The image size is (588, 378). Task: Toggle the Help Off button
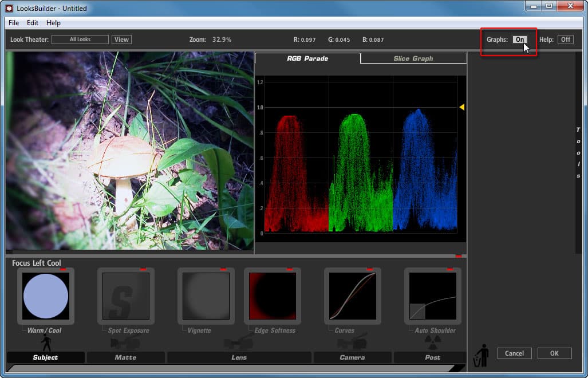click(566, 40)
